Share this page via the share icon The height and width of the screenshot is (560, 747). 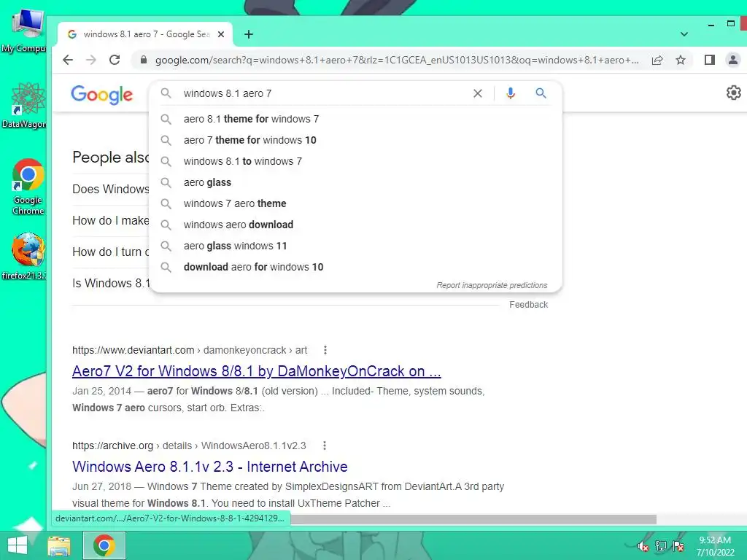[657, 60]
